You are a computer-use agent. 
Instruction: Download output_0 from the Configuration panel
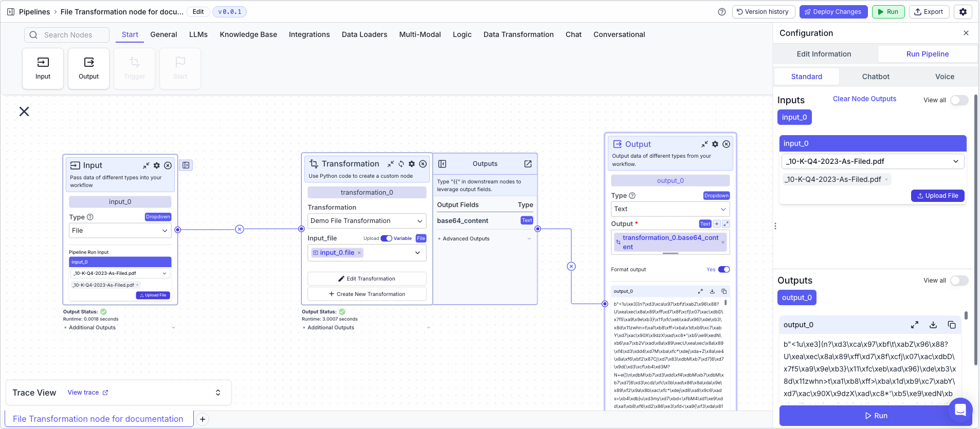click(933, 325)
